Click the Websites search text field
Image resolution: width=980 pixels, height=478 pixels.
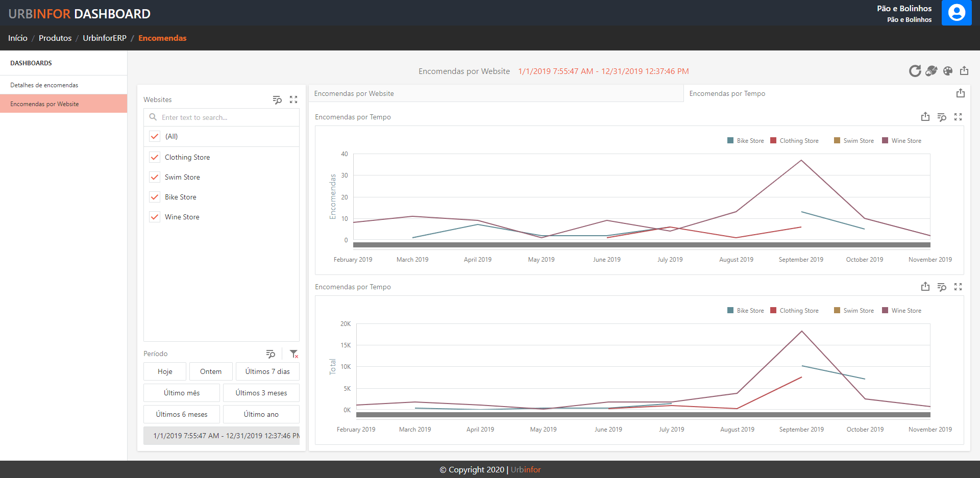pos(227,117)
